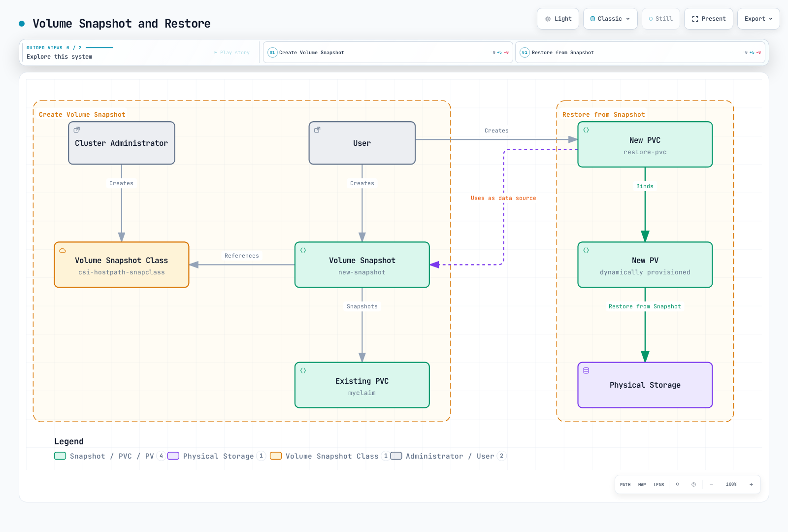Click the code icon on New PVC node
788x532 pixels.
point(586,130)
